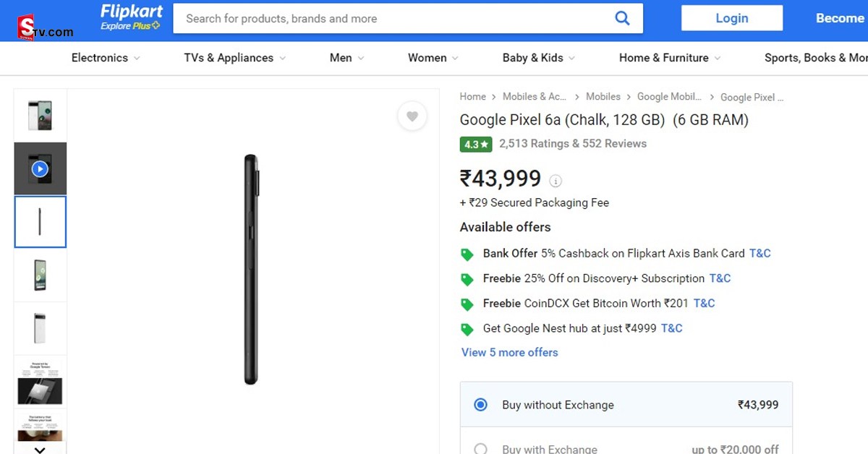Image resolution: width=868 pixels, height=454 pixels.
Task: Click the price info icon
Action: pos(556,181)
